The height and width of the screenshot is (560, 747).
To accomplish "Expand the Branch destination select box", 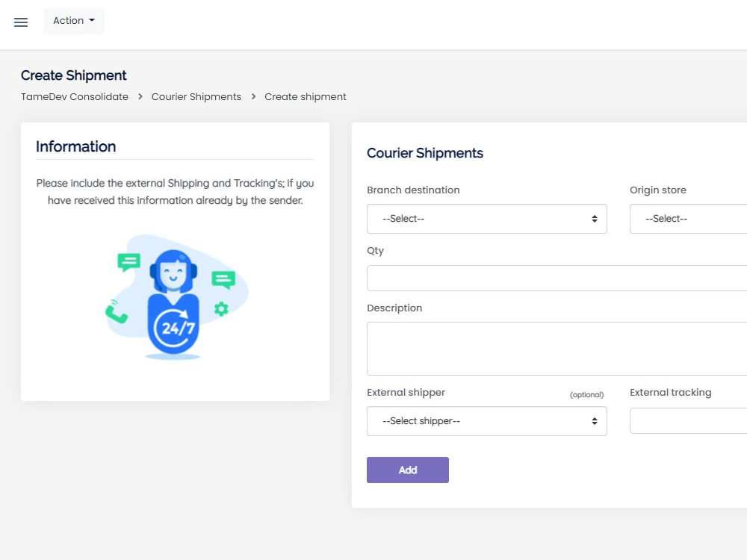I will click(487, 219).
